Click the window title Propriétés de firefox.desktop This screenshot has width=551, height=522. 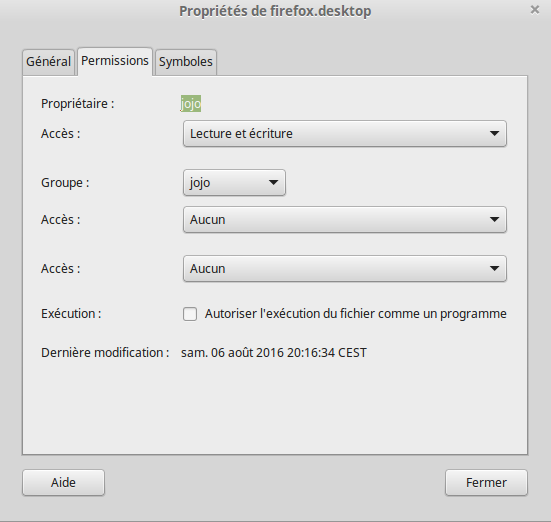[x=275, y=11]
